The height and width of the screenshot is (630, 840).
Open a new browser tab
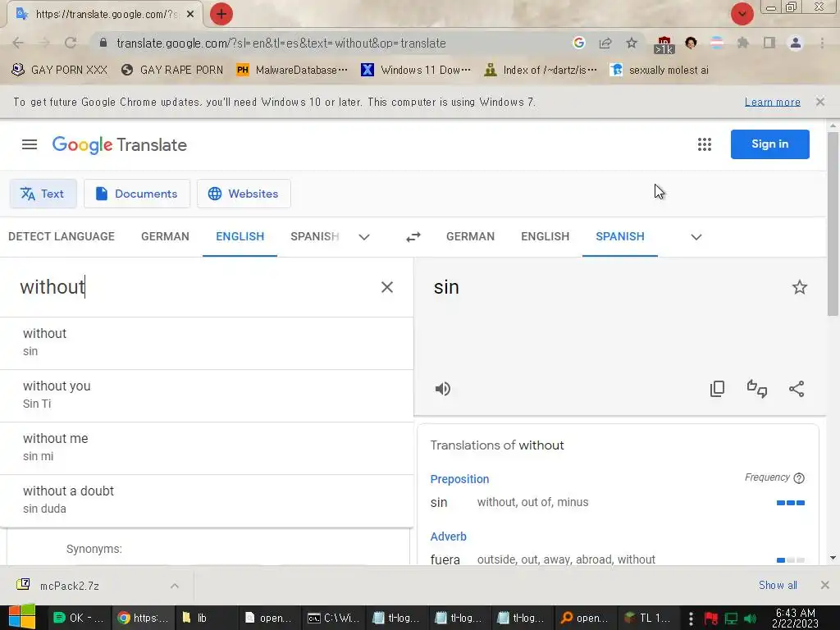tap(221, 14)
